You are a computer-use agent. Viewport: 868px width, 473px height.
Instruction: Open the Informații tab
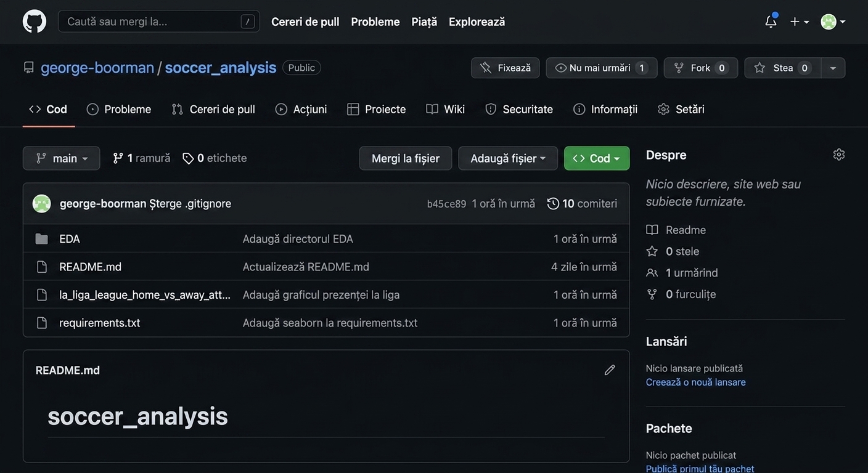pyautogui.click(x=605, y=109)
